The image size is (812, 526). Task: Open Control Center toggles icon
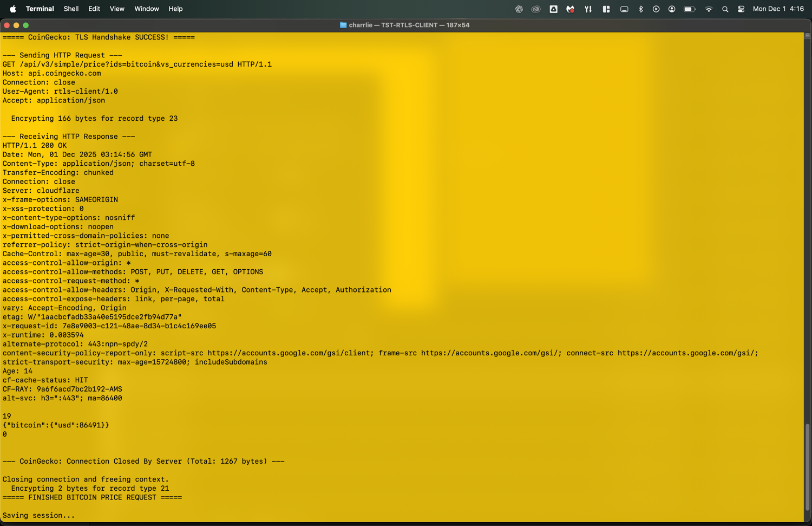(741, 9)
